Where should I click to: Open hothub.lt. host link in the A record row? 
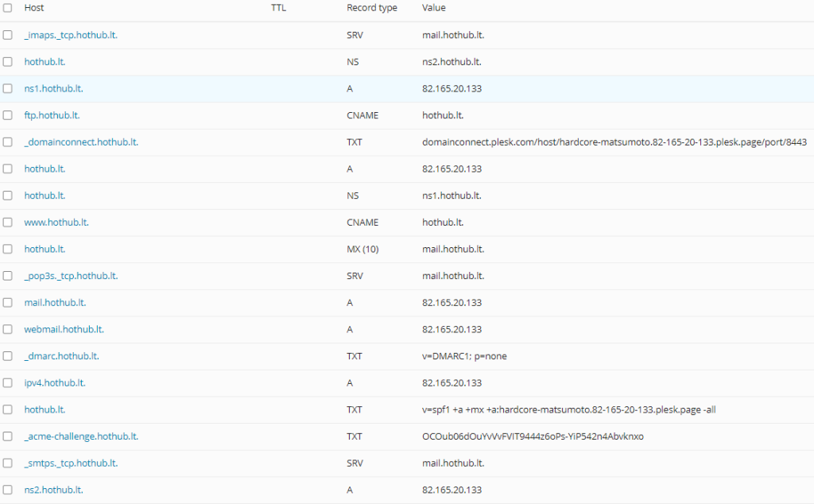point(45,169)
